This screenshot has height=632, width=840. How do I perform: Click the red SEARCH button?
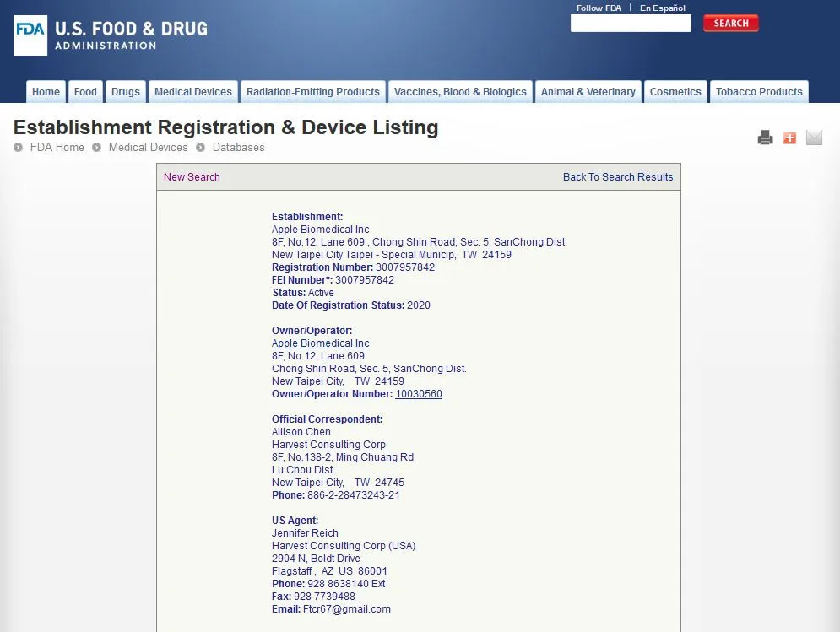[731, 23]
